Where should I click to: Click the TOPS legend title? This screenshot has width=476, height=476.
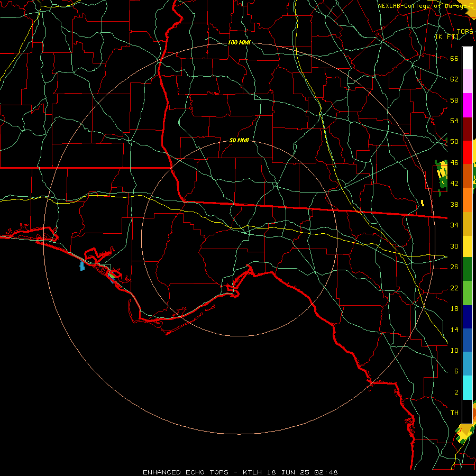[x=465, y=32]
